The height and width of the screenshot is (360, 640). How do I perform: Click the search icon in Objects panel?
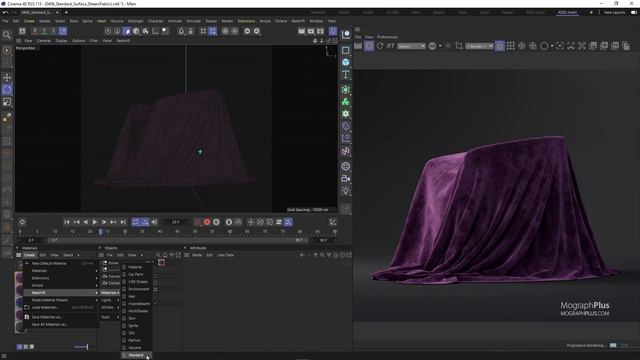coord(158,255)
